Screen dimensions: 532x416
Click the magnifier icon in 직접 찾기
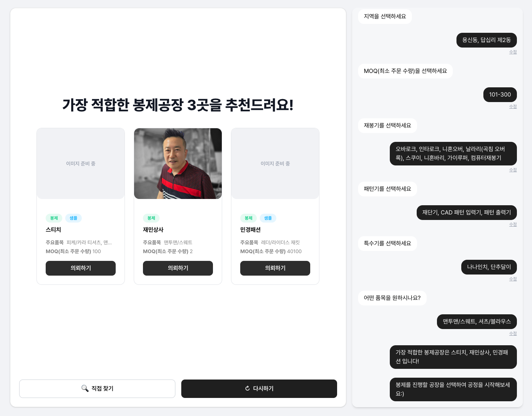pos(85,388)
